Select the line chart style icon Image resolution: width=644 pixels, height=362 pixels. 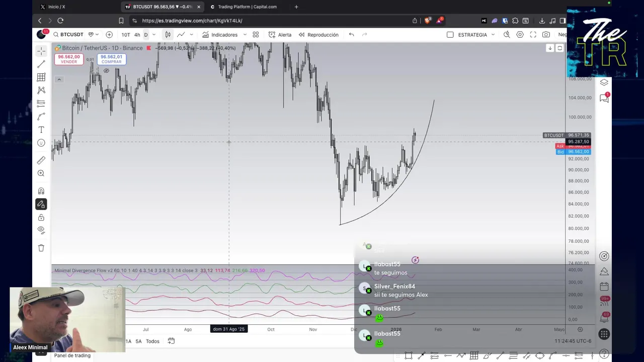click(x=181, y=35)
